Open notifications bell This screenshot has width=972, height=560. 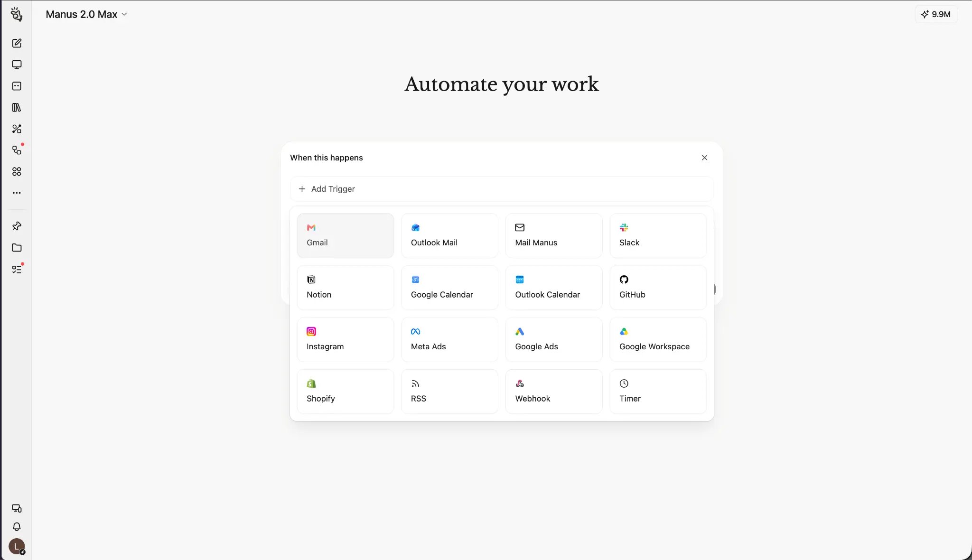tap(17, 527)
